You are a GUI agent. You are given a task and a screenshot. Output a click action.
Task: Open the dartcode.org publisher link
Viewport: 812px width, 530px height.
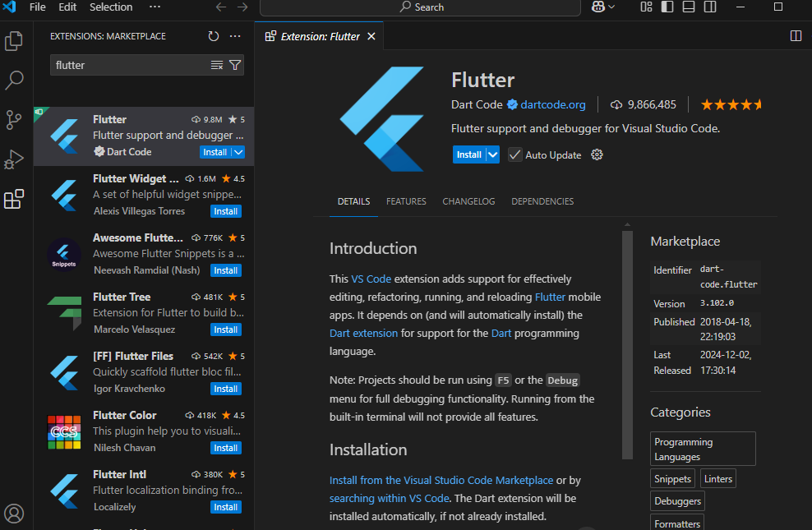coord(552,104)
